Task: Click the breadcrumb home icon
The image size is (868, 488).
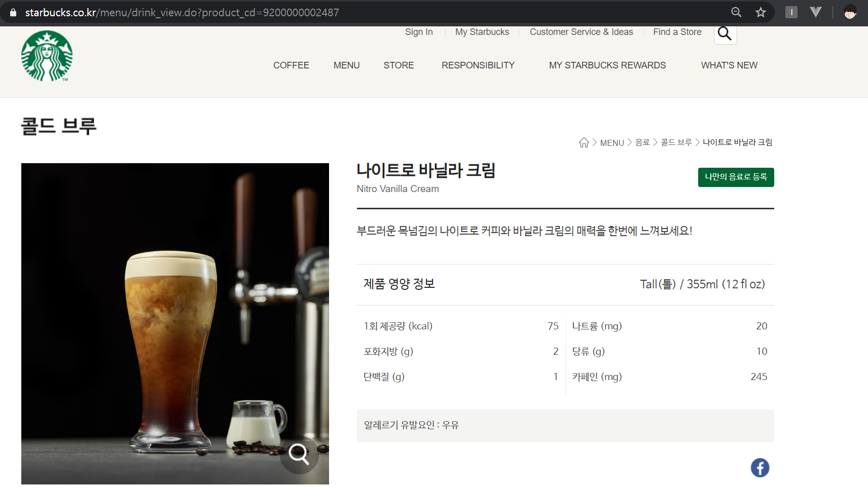Action: tap(584, 142)
